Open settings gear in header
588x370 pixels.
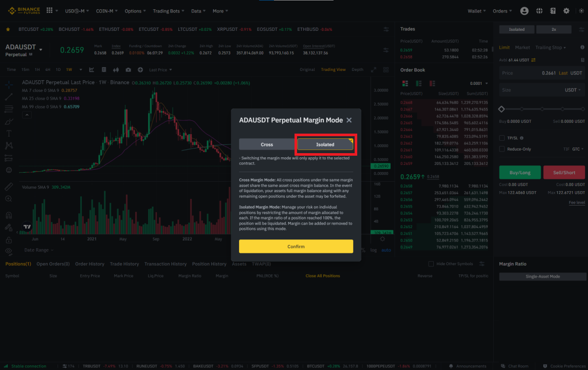click(x=566, y=11)
